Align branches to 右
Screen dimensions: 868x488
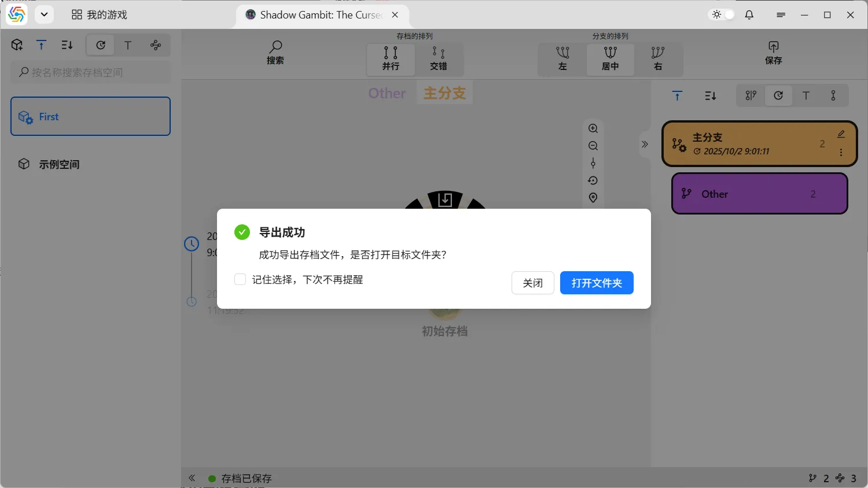pos(658,58)
